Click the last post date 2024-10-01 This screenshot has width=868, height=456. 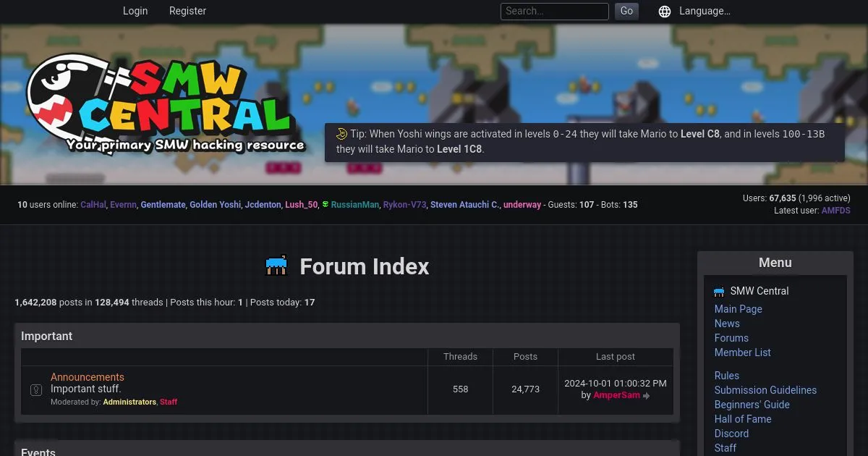point(616,384)
